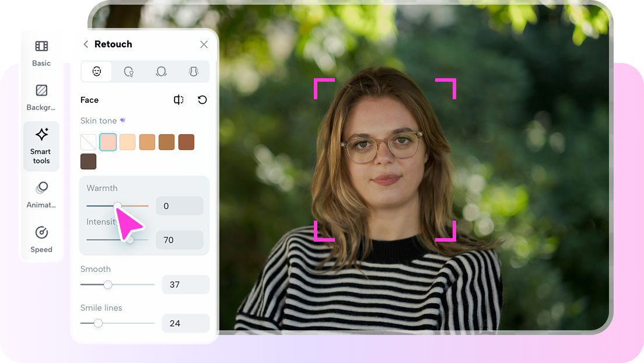
Task: Click the Warmth value field showing 0
Action: coord(180,205)
